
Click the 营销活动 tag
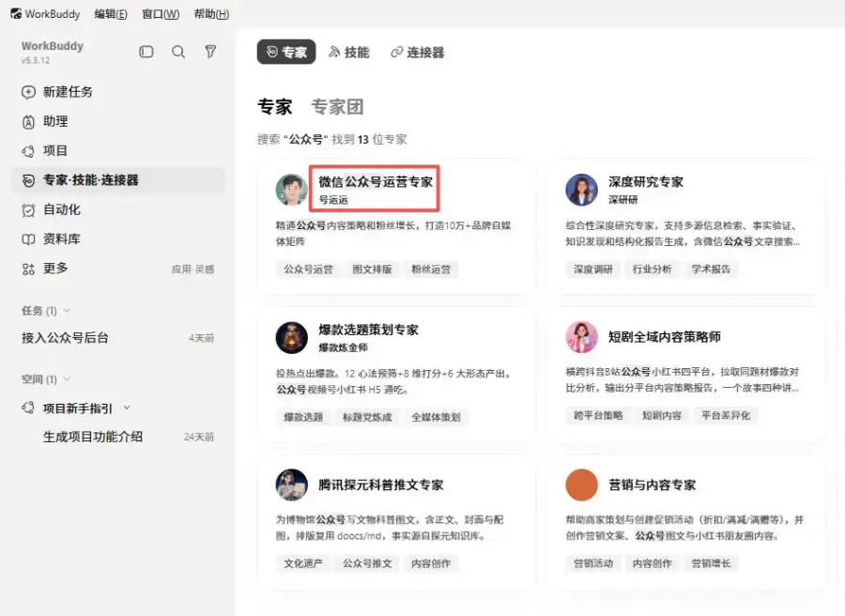592,563
